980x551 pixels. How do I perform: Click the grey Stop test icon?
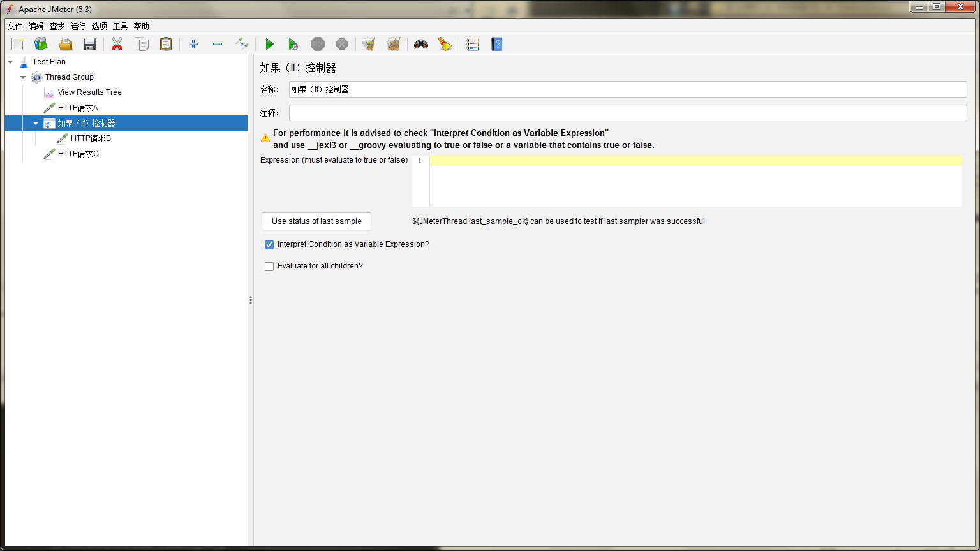click(318, 44)
